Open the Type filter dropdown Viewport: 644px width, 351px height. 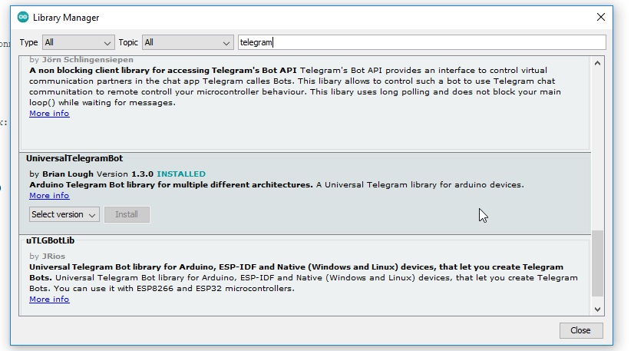pyautogui.click(x=78, y=42)
